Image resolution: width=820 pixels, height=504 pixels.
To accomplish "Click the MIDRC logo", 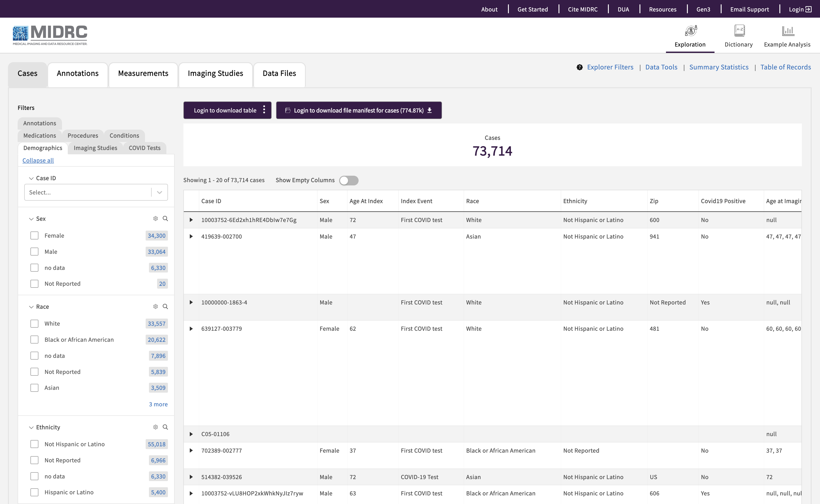I will pyautogui.click(x=50, y=35).
